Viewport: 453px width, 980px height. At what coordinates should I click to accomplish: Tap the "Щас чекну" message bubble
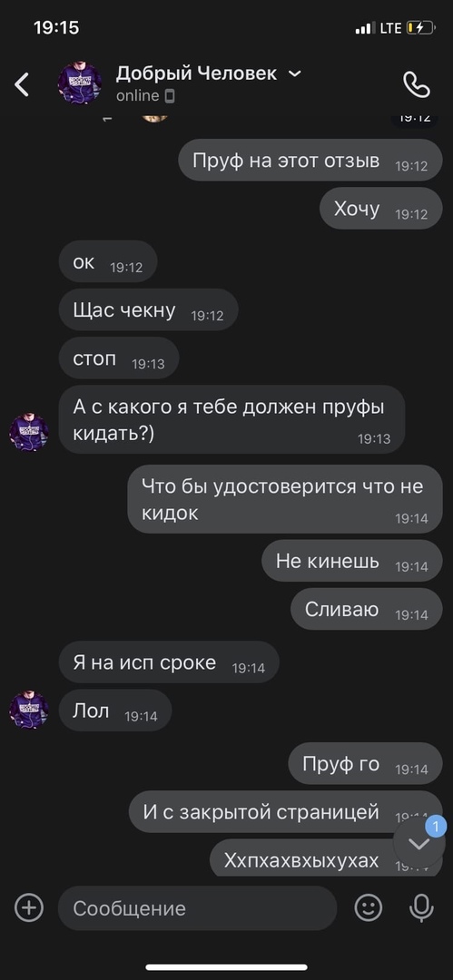pyautogui.click(x=148, y=309)
